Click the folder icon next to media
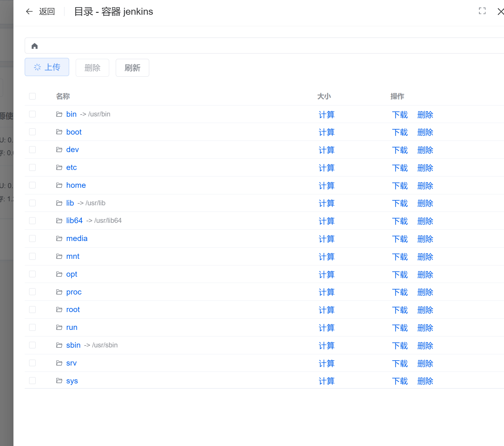Screen dimensions: 504x446 pos(59,238)
